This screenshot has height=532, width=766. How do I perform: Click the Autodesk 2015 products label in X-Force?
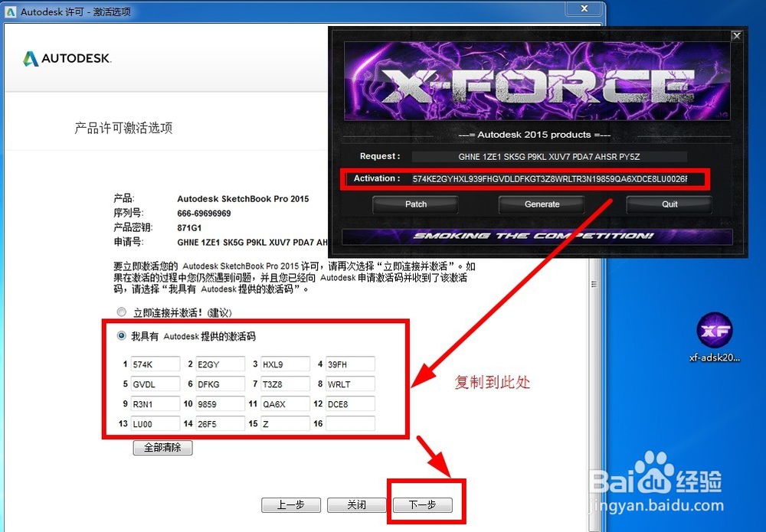click(x=535, y=135)
